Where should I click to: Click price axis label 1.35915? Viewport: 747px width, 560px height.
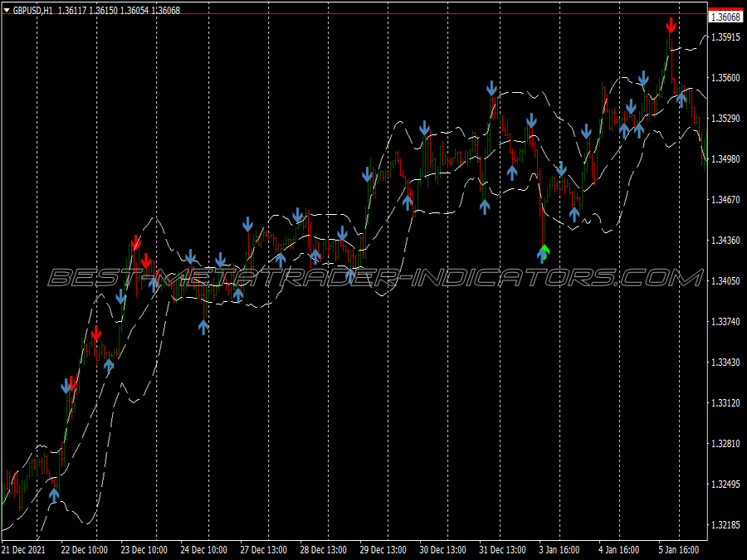[725, 37]
